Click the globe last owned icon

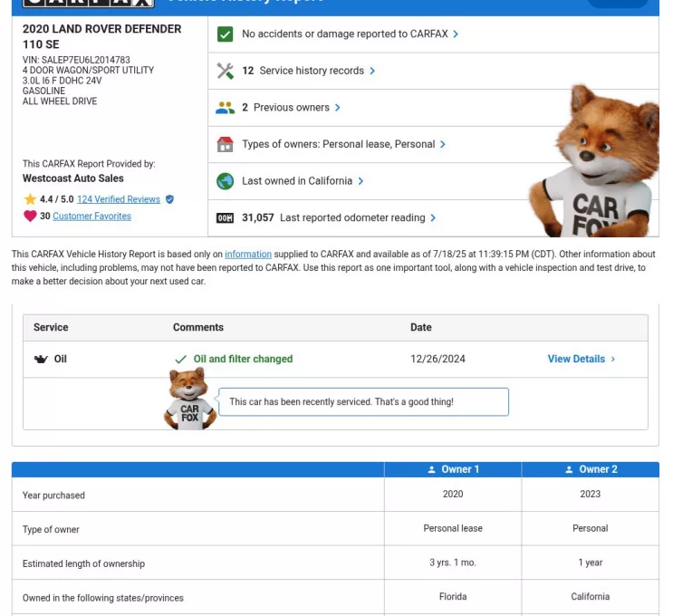click(x=226, y=181)
